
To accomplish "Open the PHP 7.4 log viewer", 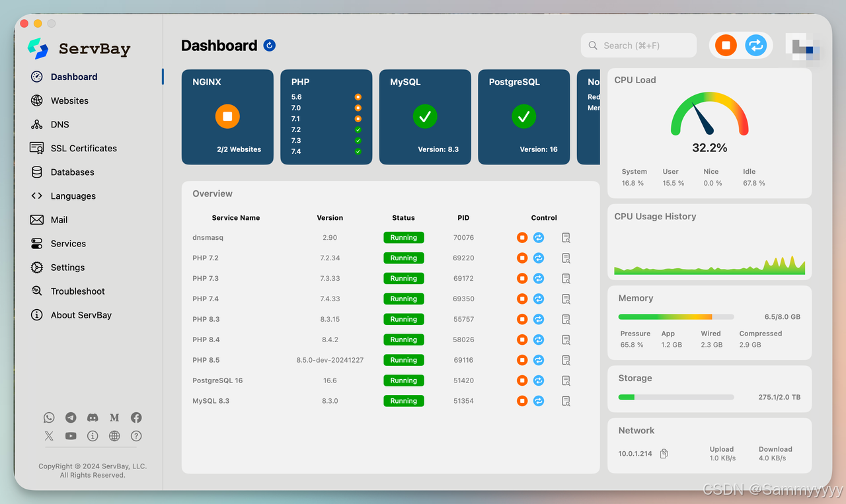I will pos(566,299).
